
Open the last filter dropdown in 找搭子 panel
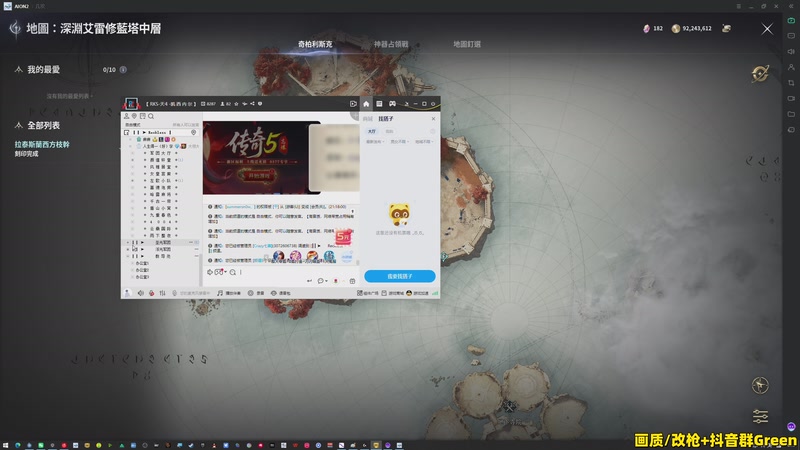424,142
